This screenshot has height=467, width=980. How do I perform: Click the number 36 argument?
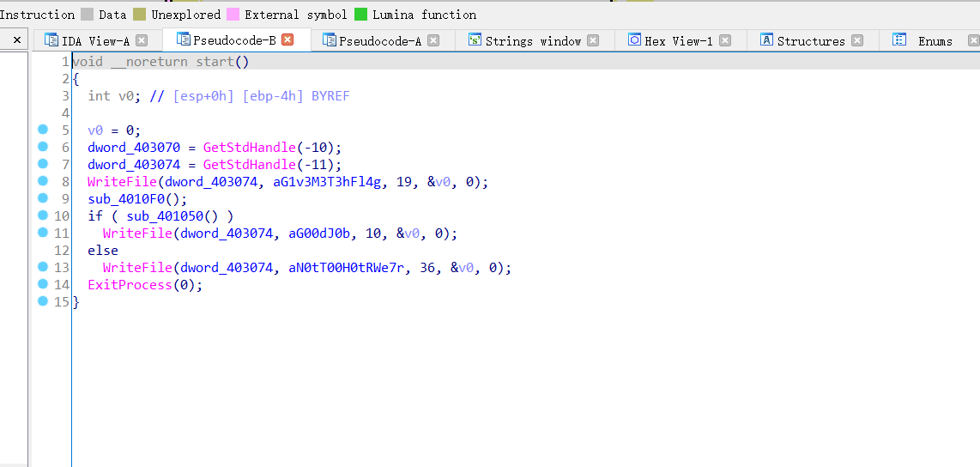point(428,268)
